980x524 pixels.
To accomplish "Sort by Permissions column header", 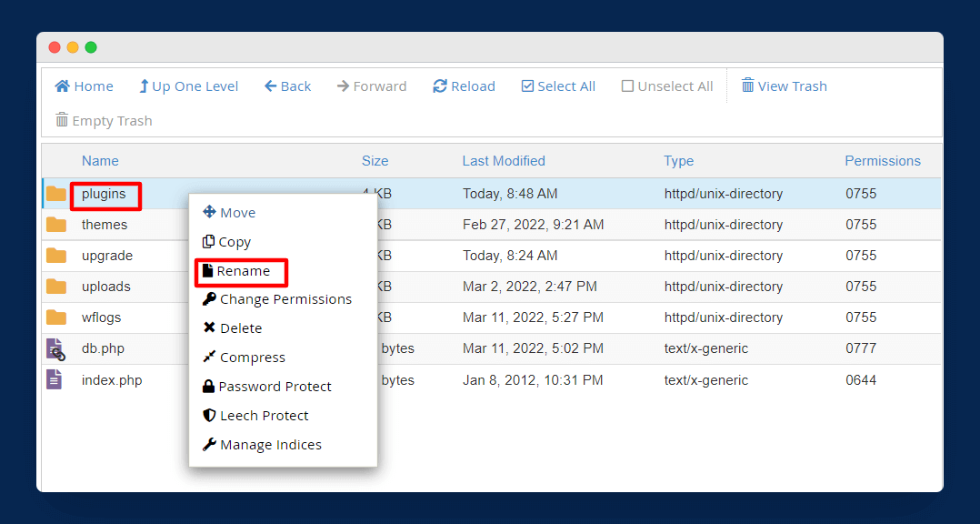I will pos(882,161).
